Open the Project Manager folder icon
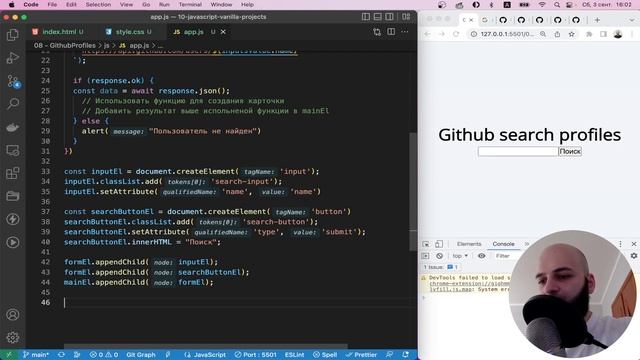This screenshot has height=360, width=640. (13, 196)
